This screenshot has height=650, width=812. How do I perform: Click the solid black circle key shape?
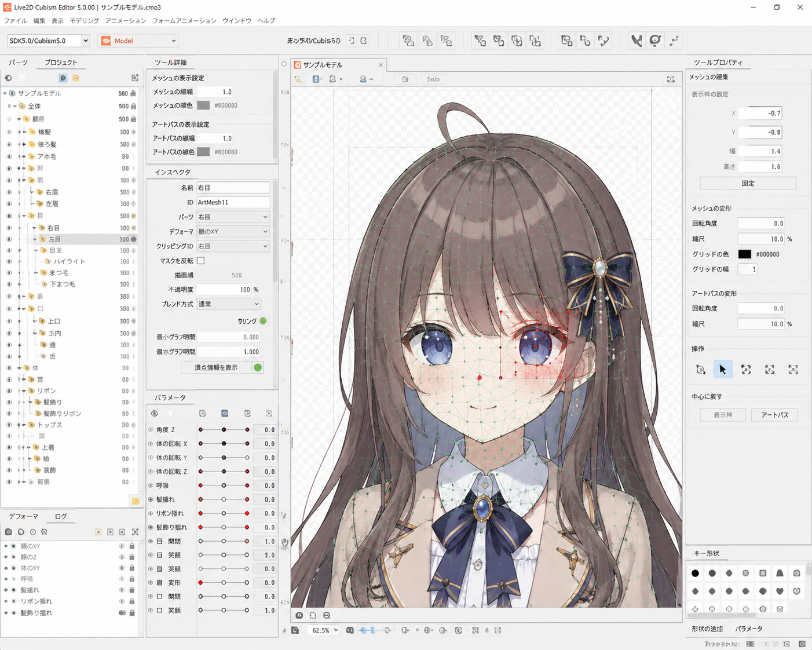click(x=695, y=574)
